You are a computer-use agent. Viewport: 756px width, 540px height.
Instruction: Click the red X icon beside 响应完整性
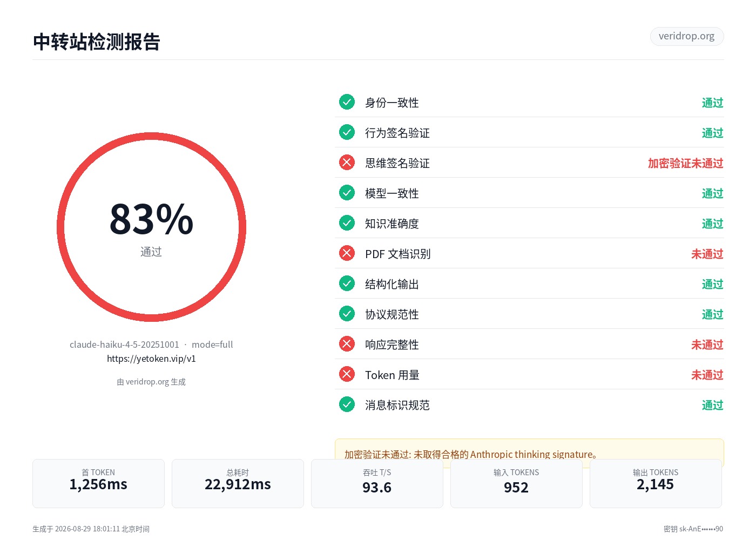pos(347,343)
